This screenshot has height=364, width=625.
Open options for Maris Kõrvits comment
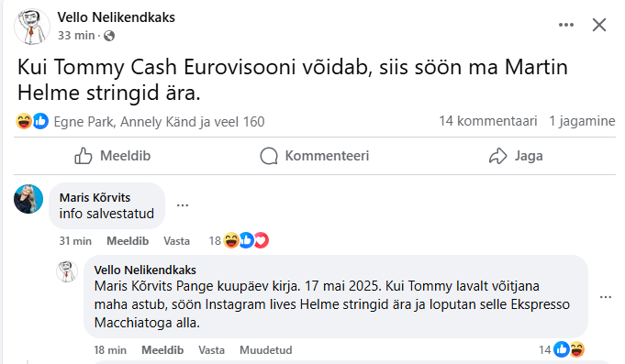click(183, 205)
